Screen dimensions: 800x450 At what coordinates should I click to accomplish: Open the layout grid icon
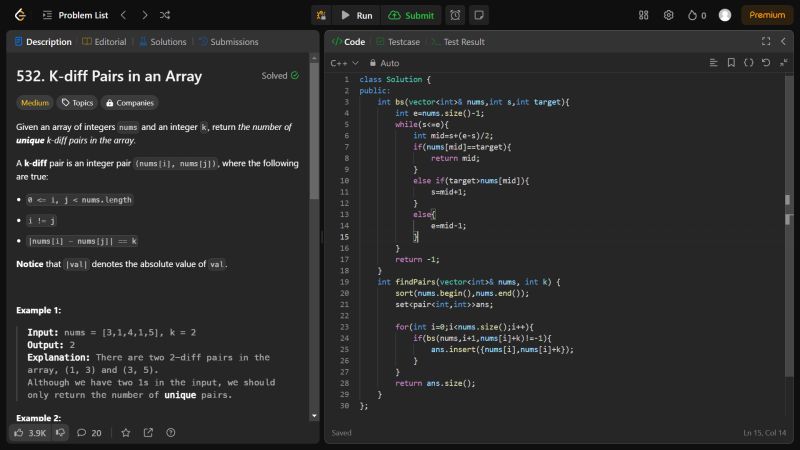(643, 15)
